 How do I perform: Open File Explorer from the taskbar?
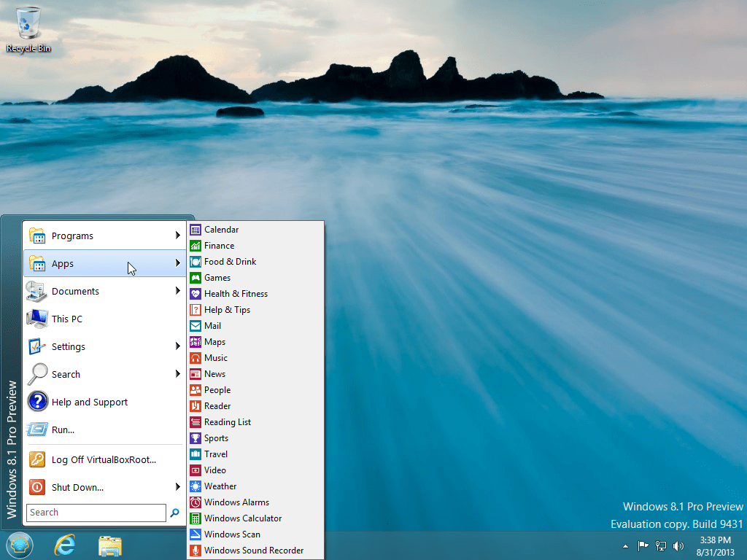(x=110, y=545)
